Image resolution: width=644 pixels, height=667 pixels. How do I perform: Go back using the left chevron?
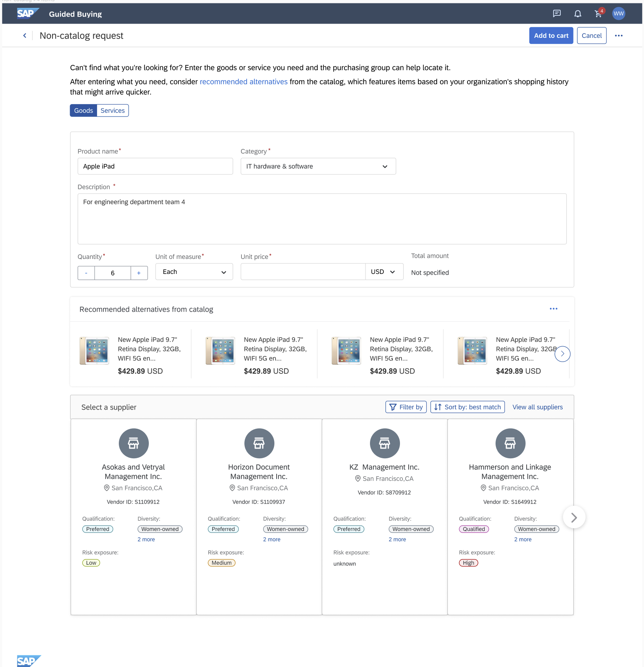[25, 36]
